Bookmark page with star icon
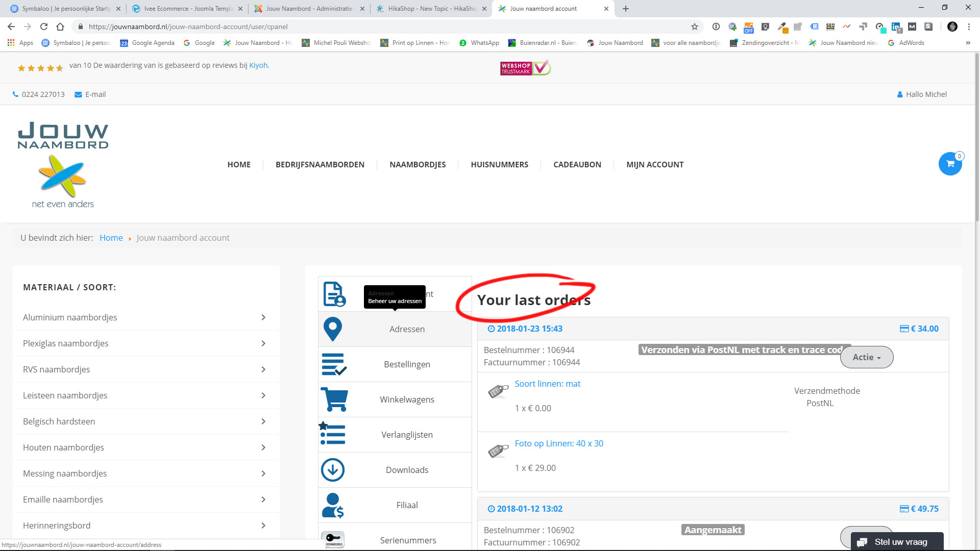This screenshot has width=980, height=551. click(x=694, y=27)
